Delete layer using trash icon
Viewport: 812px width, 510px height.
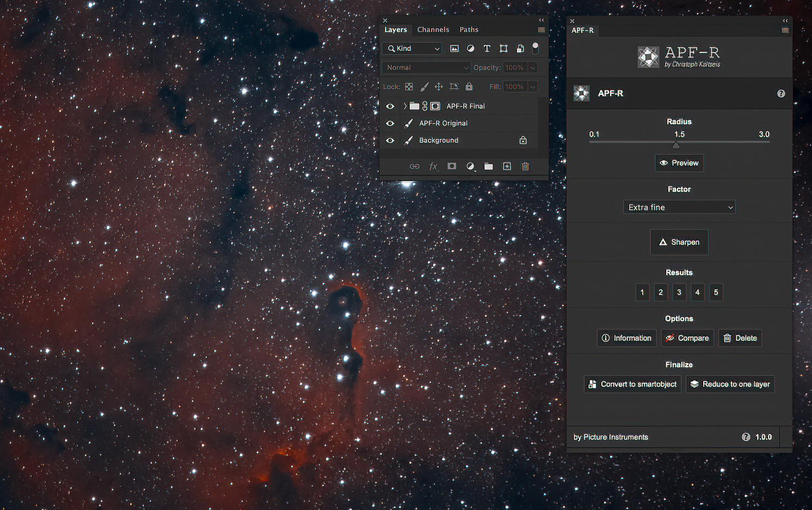(525, 166)
